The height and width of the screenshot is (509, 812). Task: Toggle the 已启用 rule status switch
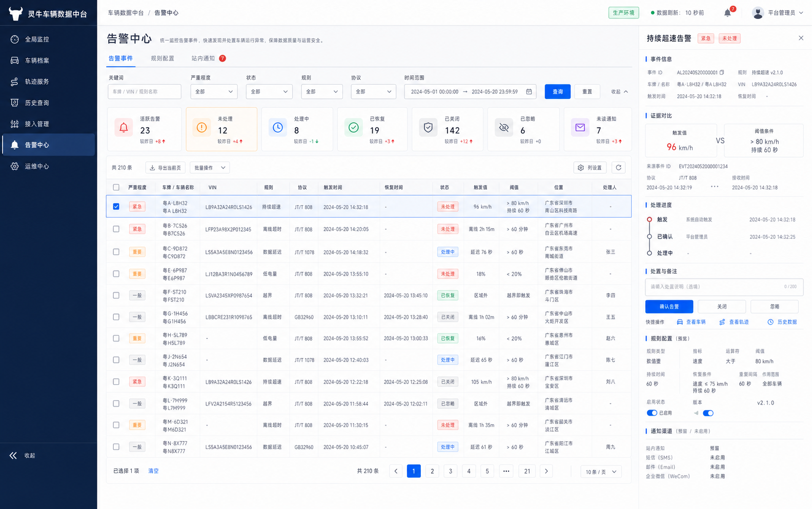tap(652, 413)
